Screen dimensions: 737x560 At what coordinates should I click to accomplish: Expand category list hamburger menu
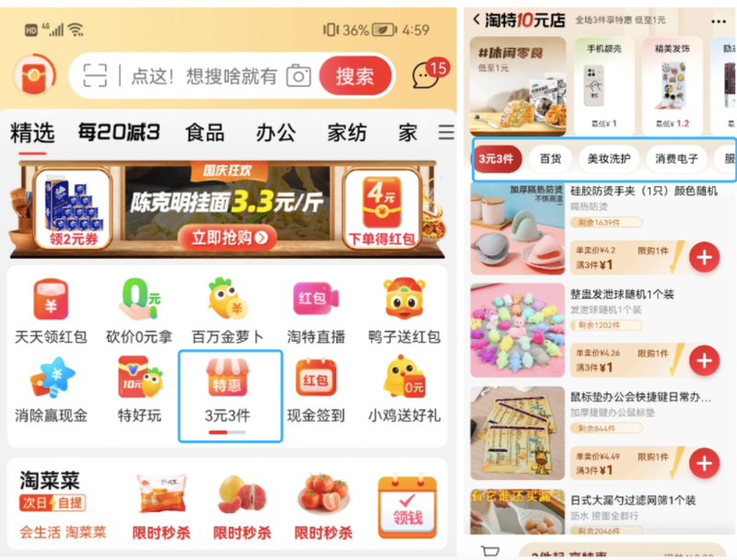click(446, 132)
